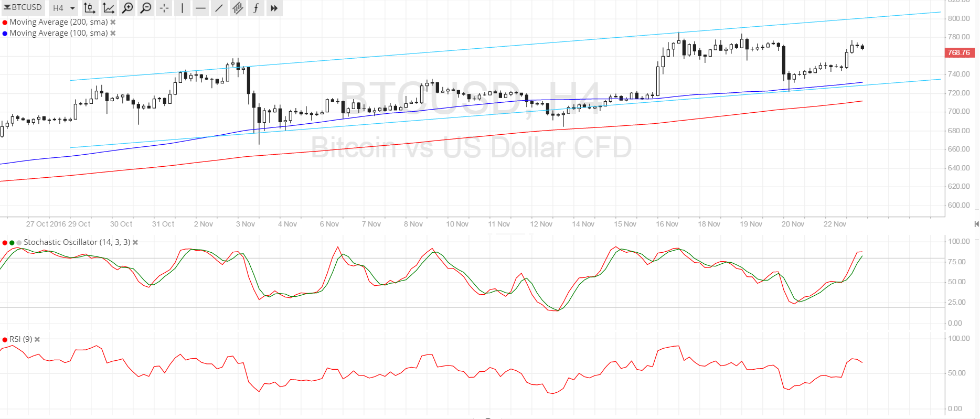This screenshot has width=980, height=419.
Task: Select the horizontal line drawing tool
Action: (x=200, y=8)
